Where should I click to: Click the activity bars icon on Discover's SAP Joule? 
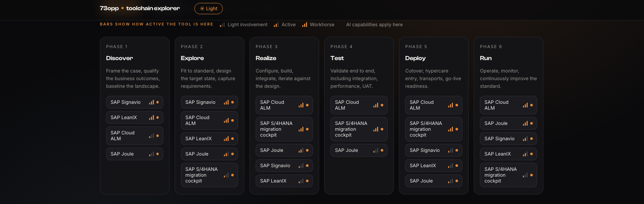pyautogui.click(x=151, y=154)
